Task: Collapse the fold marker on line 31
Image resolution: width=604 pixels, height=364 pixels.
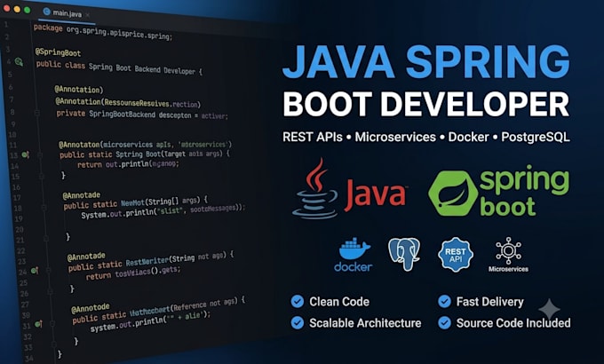Action: tap(52, 323)
